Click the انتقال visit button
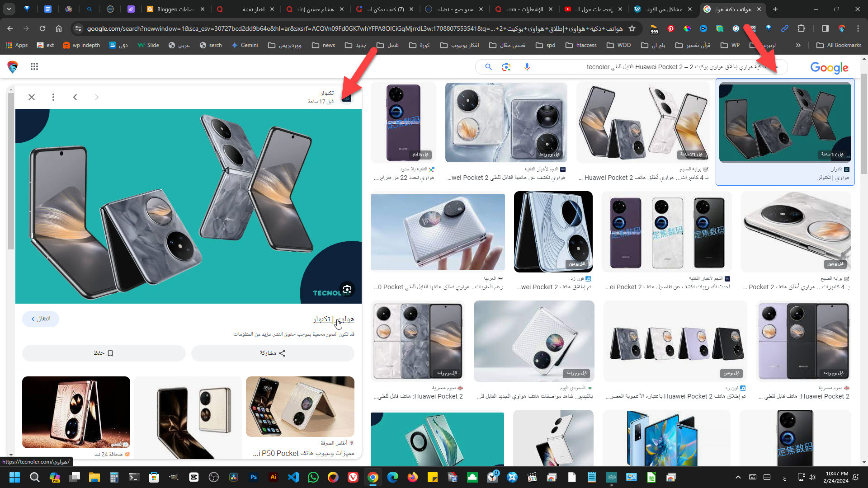Viewport: 868px width, 488px height. pos(41,319)
